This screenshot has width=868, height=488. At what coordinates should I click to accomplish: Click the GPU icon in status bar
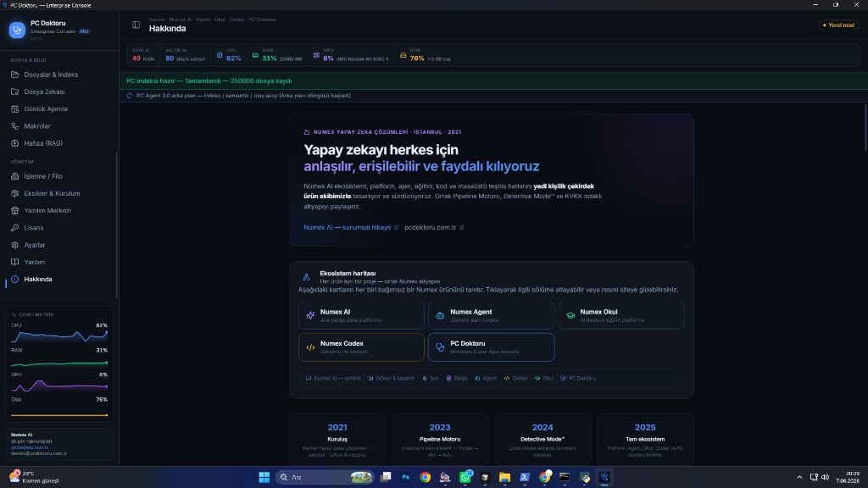pos(316,55)
